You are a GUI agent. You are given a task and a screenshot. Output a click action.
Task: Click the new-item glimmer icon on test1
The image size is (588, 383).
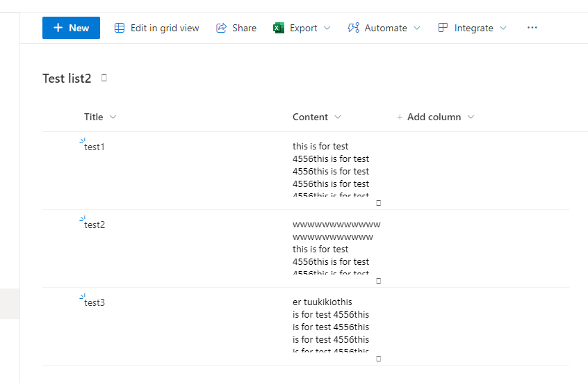tap(83, 140)
